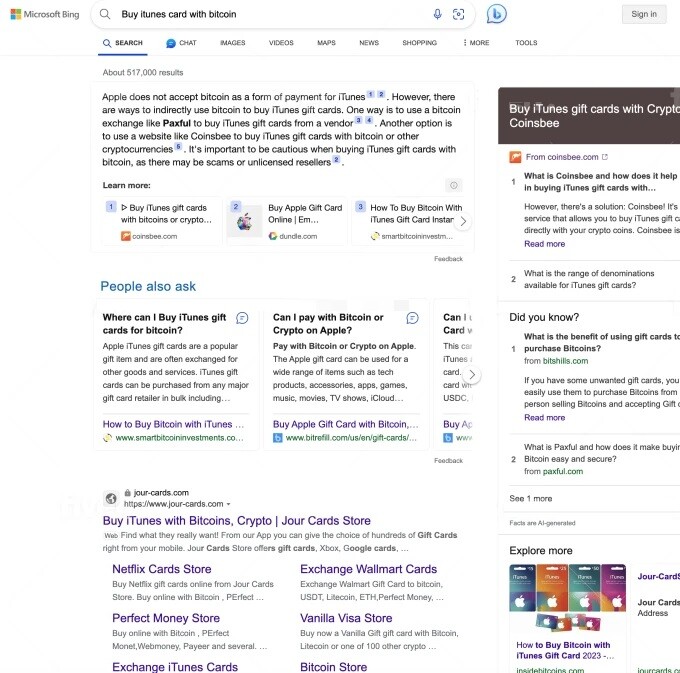The width and height of the screenshot is (680, 673).
Task: Expand 'See 1 more' facts
Action: tap(531, 498)
